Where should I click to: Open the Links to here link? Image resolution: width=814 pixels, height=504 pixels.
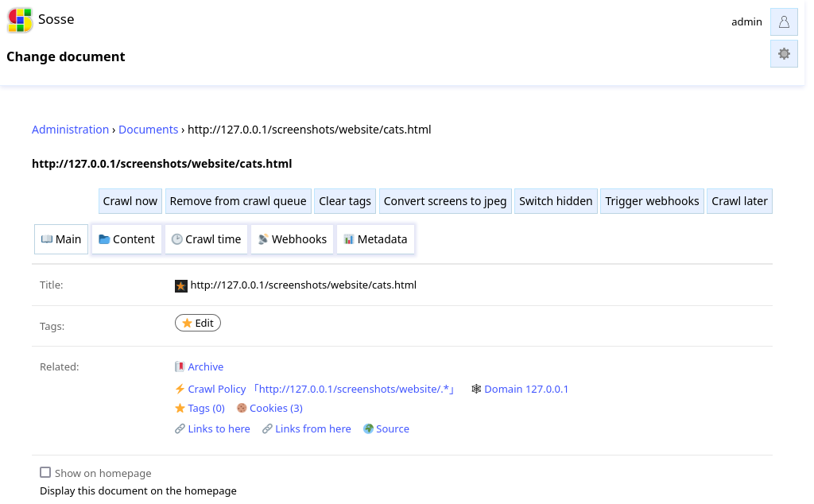tap(219, 429)
